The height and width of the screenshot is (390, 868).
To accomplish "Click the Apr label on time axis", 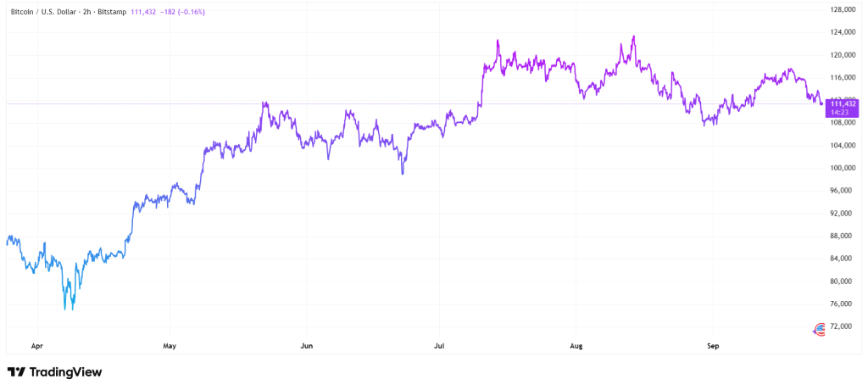I will click(x=36, y=346).
